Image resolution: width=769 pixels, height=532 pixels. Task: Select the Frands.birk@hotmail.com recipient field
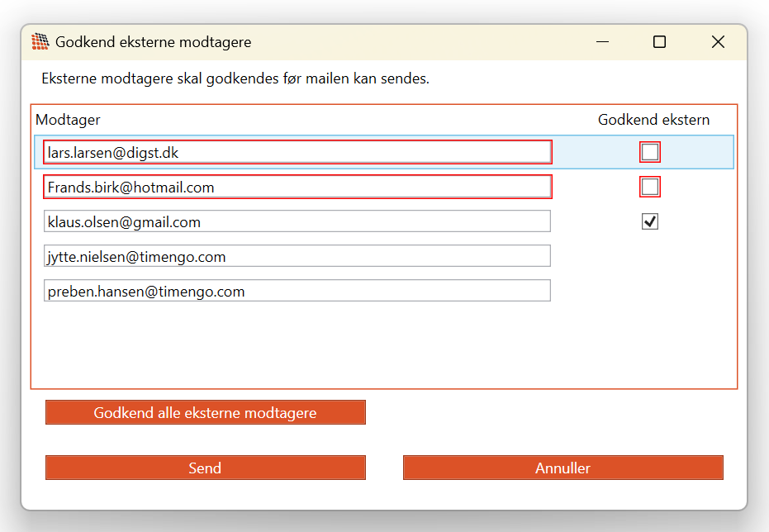click(297, 187)
